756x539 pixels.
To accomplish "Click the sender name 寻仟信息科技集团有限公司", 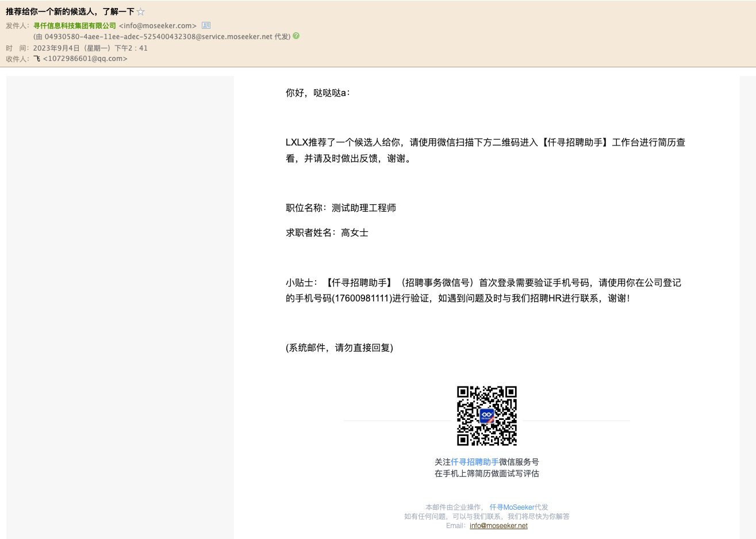I will tap(75, 25).
